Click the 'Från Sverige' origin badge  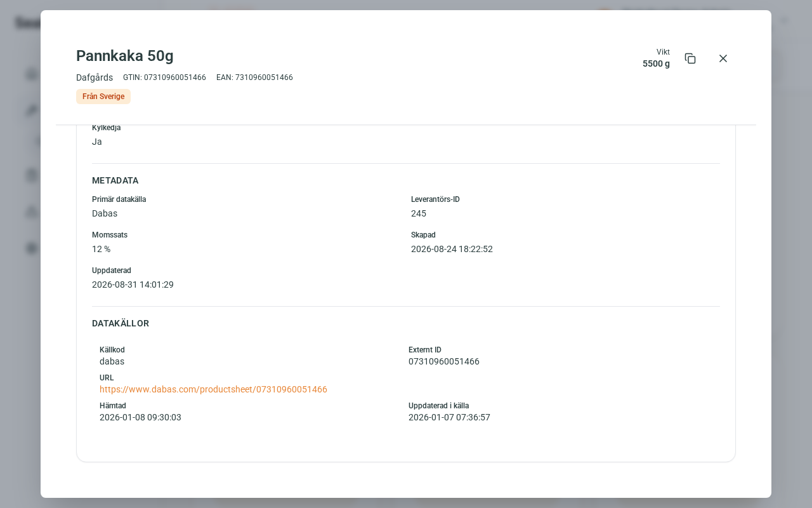(103, 97)
